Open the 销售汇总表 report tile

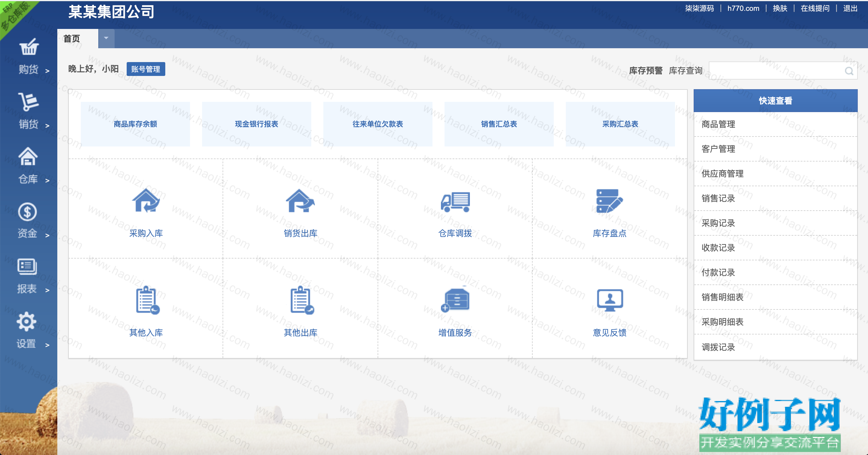tap(499, 124)
